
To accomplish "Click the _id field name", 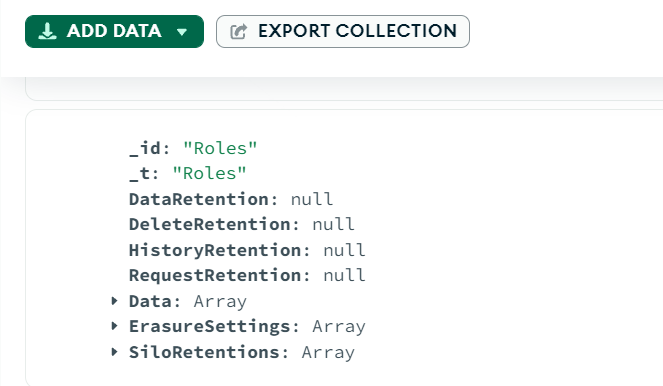I will (x=145, y=148).
